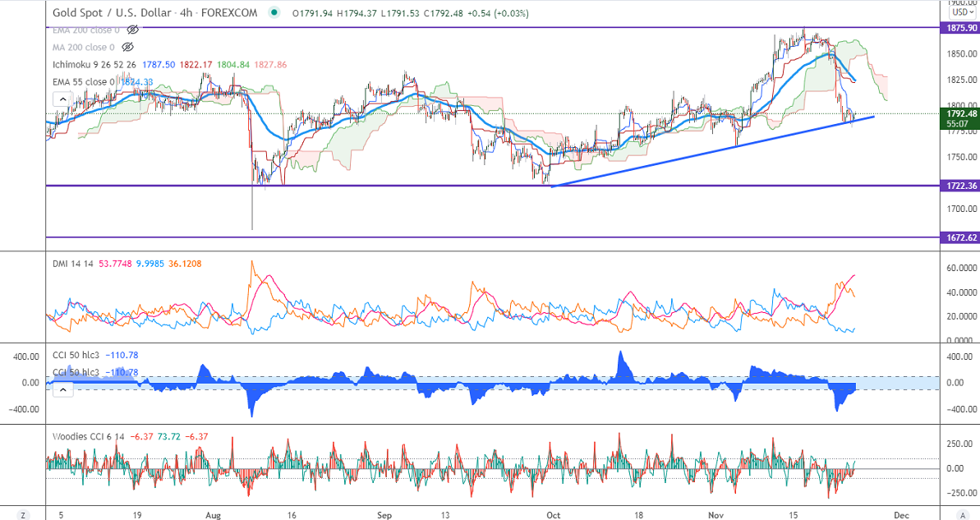The image size is (980, 520).
Task: Select the Gold Spot / U.S. Dollar symbol title
Action: (111, 12)
